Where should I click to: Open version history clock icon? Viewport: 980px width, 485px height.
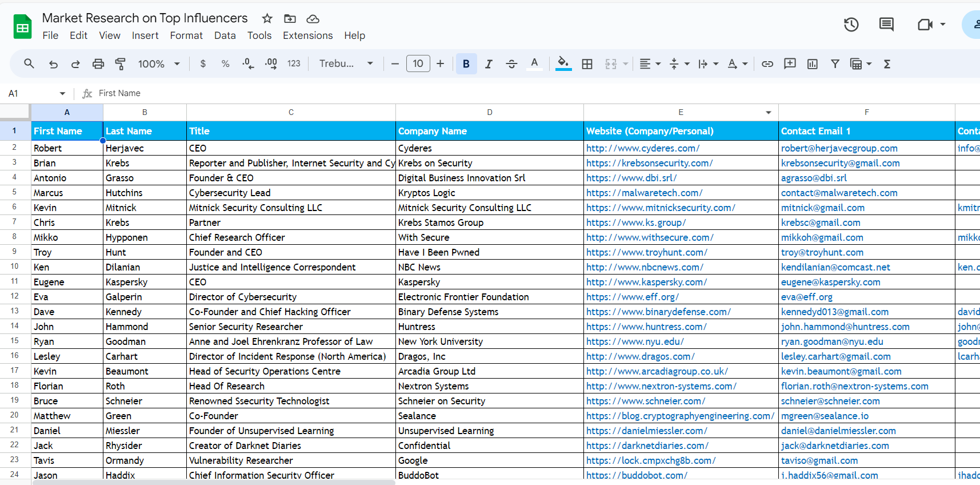tap(851, 25)
